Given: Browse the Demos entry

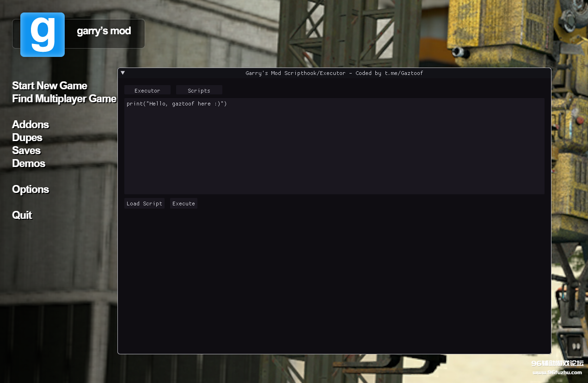Looking at the screenshot, I should (29, 163).
